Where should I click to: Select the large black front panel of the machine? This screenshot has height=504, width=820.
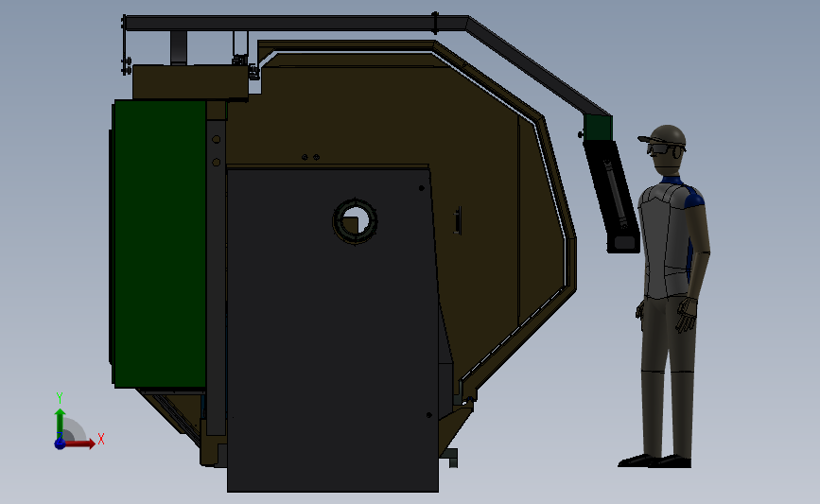click(x=333, y=329)
